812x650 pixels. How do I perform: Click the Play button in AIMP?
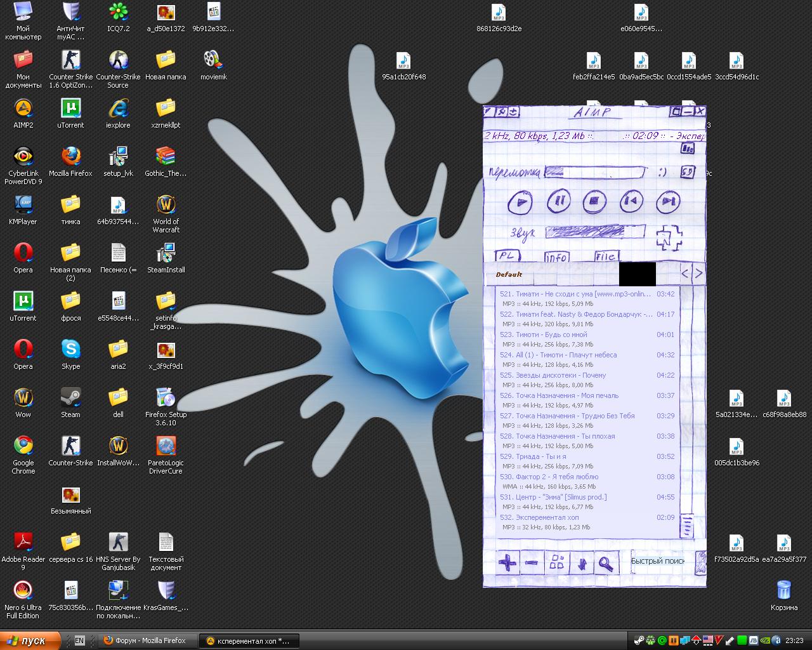click(x=521, y=202)
